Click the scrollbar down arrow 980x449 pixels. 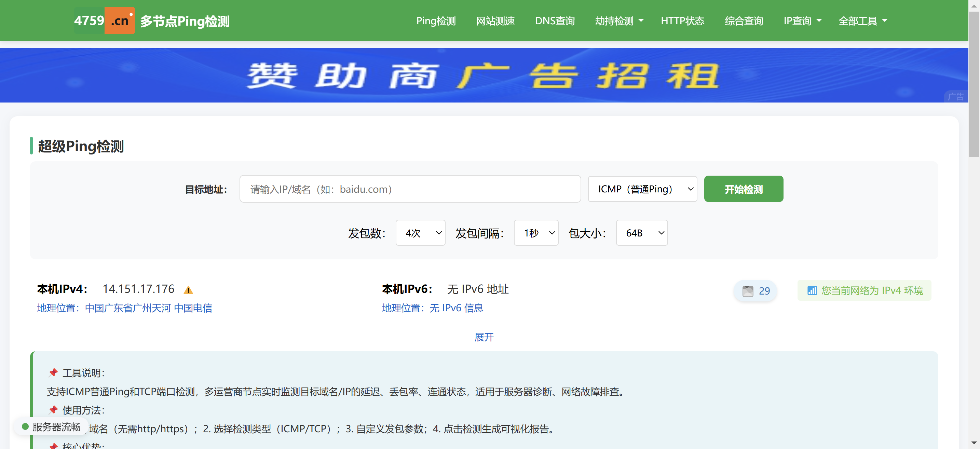pos(974,443)
